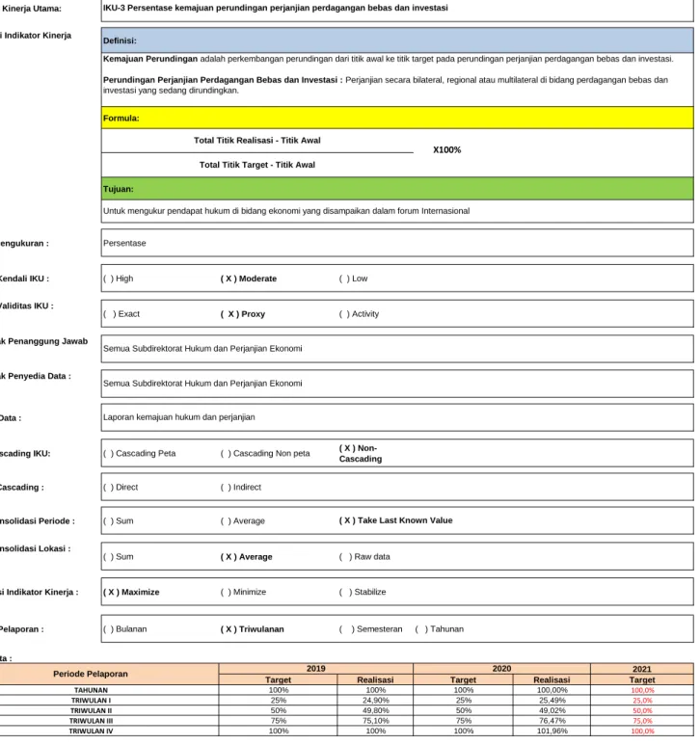700x745 pixels.
Task: Choose the Proxy validity option
Action: [x=243, y=313]
